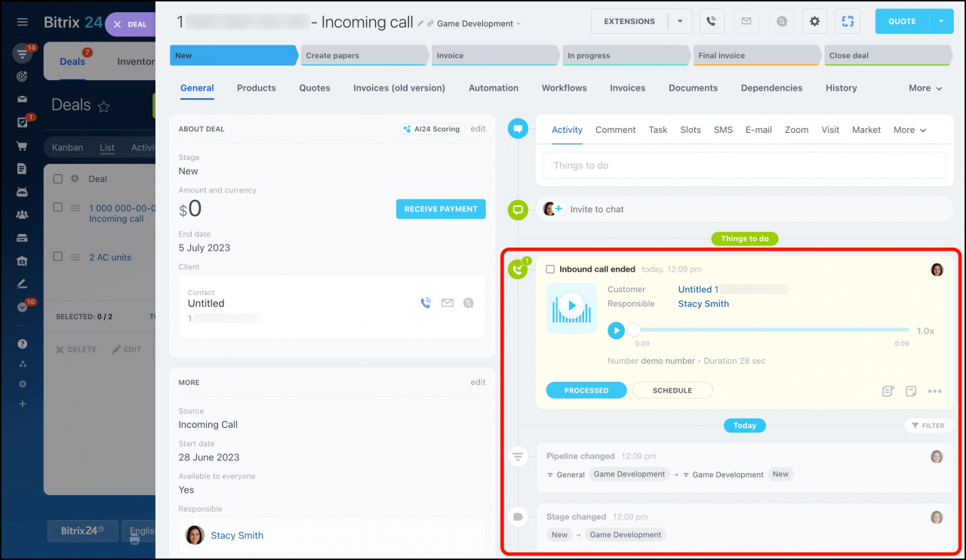Select the Incoming call deal row checkbox
This screenshot has height=560, width=966.
click(x=58, y=208)
